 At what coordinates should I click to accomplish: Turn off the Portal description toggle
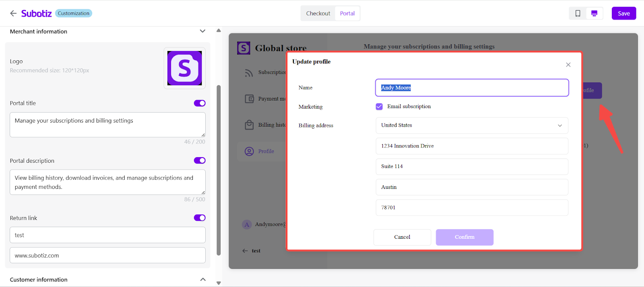pyautogui.click(x=200, y=160)
